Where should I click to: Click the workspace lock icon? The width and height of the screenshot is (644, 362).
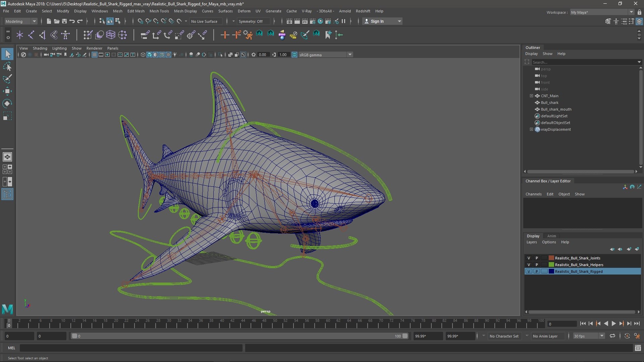639,12
